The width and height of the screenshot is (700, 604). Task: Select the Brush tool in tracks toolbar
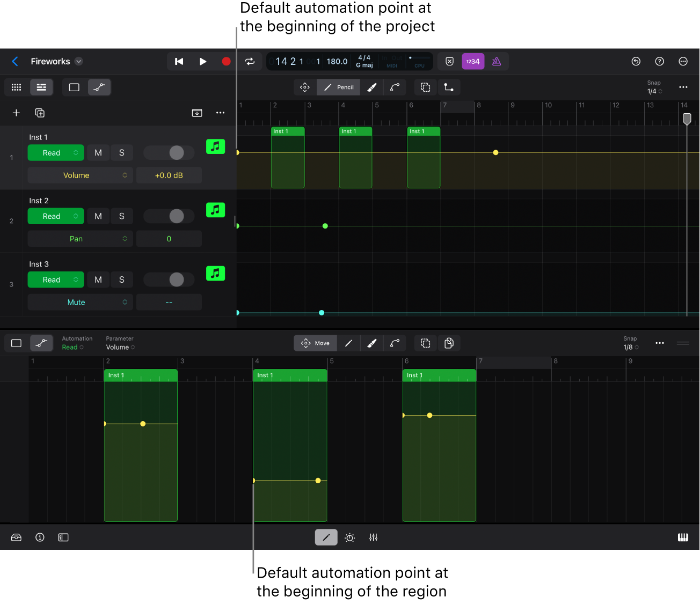point(372,87)
